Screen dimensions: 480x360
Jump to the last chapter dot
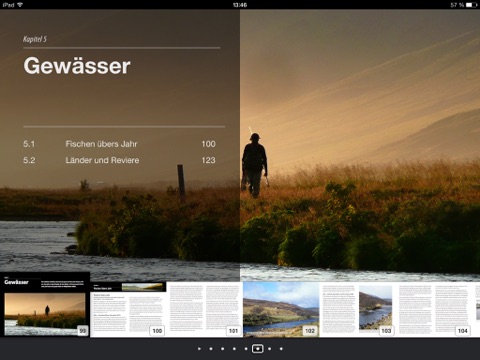pyautogui.click(x=281, y=349)
